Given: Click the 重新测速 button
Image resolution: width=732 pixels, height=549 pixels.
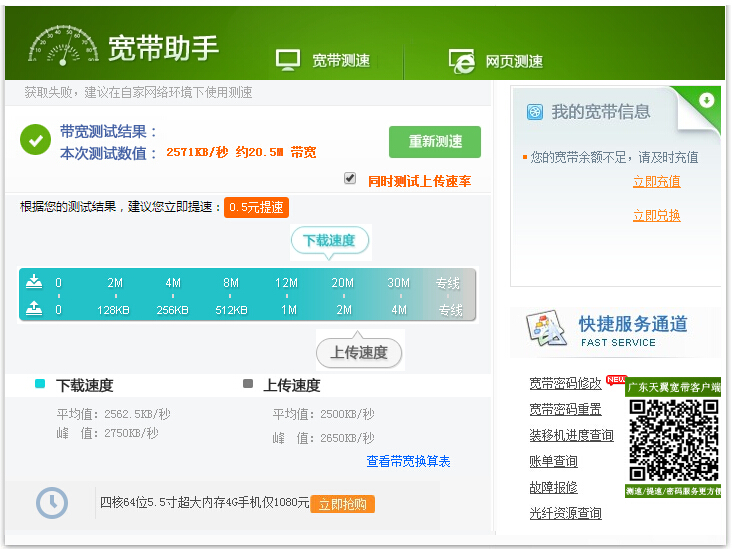Looking at the screenshot, I should 435,141.
